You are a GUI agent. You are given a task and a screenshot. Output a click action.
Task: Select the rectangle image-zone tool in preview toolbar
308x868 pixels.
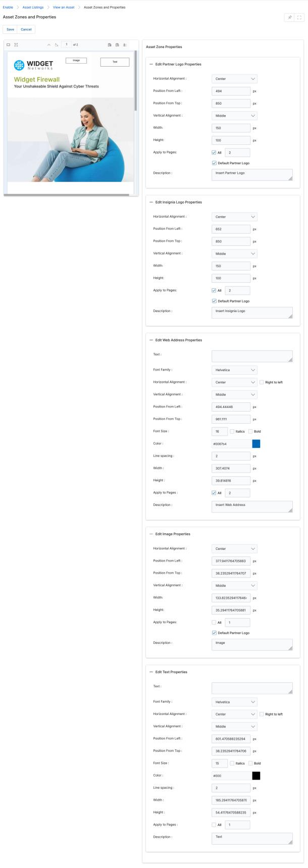(x=9, y=45)
